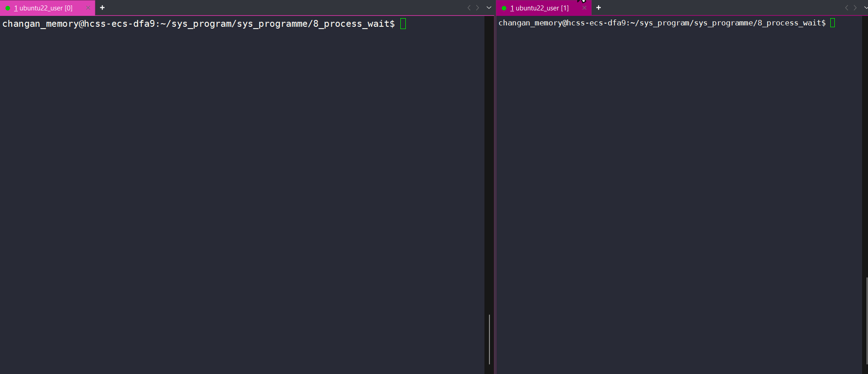This screenshot has width=868, height=374.
Task: Click green connection dot on ubuntu22_user [0] tab
Action: tap(8, 8)
